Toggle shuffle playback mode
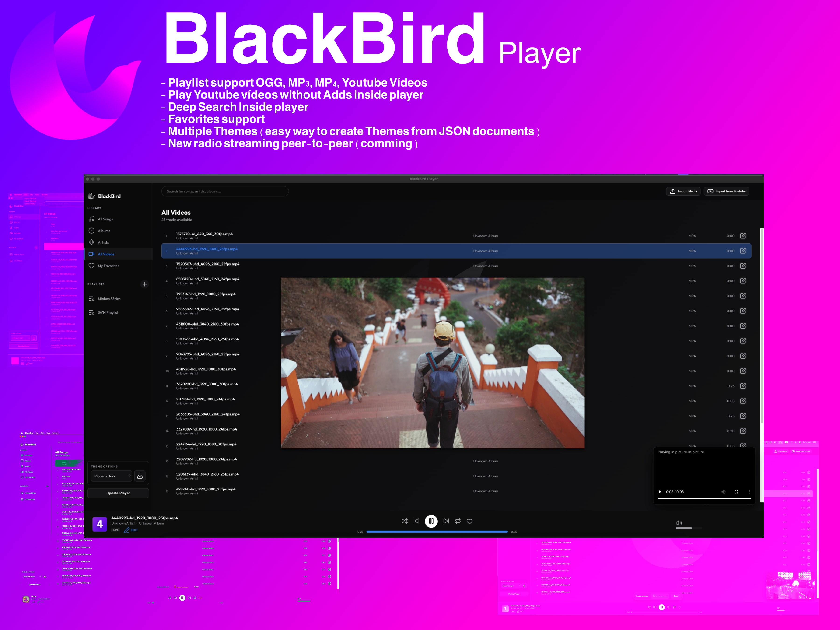Viewport: 840px width, 630px height. [x=404, y=521]
